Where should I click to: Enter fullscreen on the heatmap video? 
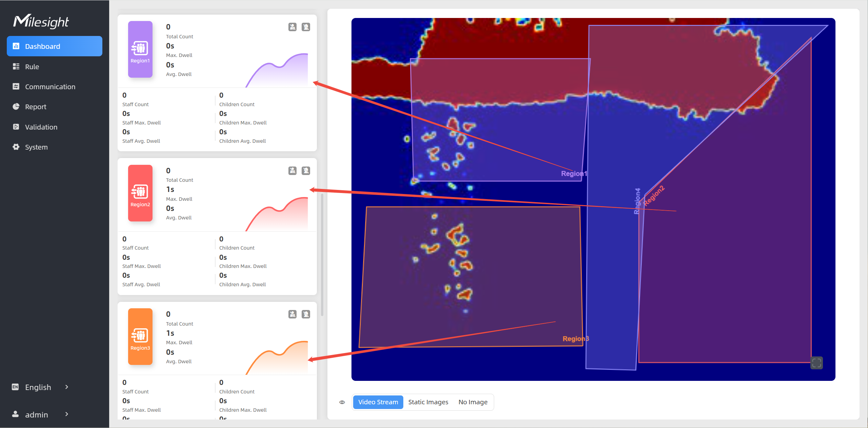click(816, 363)
